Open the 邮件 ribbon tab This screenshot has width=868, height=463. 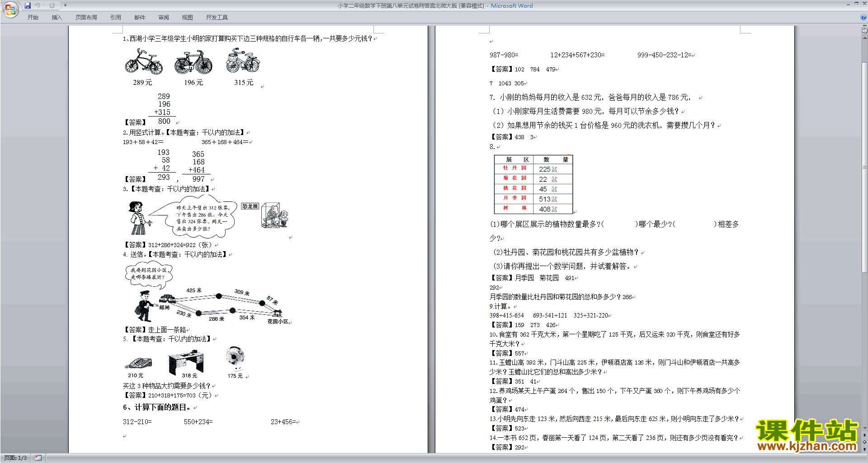point(140,18)
